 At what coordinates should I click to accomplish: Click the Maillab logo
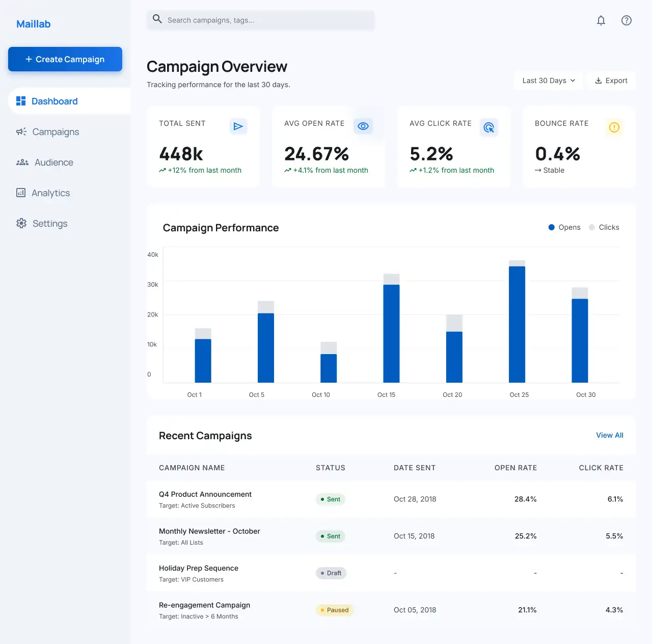(33, 24)
